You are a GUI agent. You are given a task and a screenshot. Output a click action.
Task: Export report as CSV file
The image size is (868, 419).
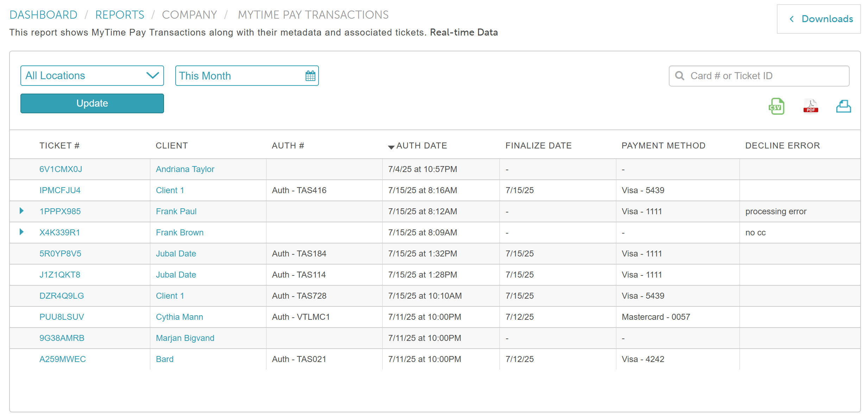click(776, 106)
